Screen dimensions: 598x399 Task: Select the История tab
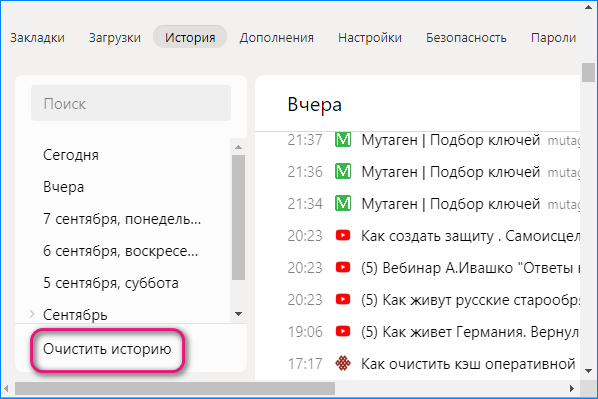click(190, 37)
